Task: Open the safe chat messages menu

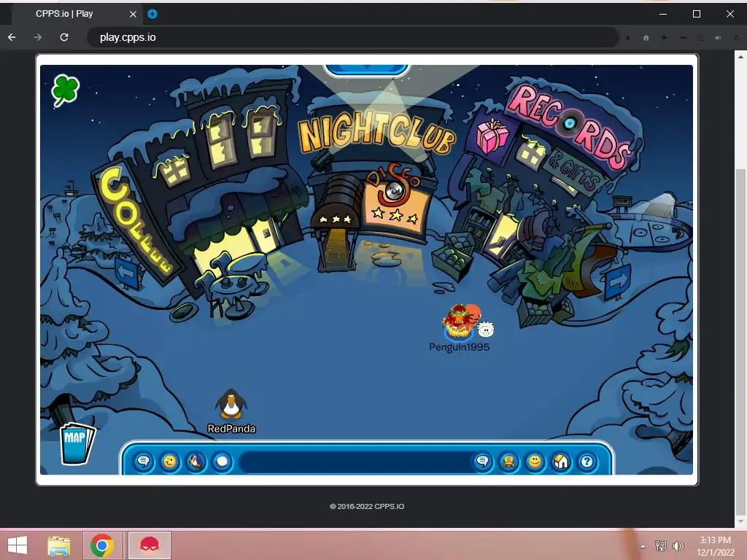Action: (x=144, y=462)
